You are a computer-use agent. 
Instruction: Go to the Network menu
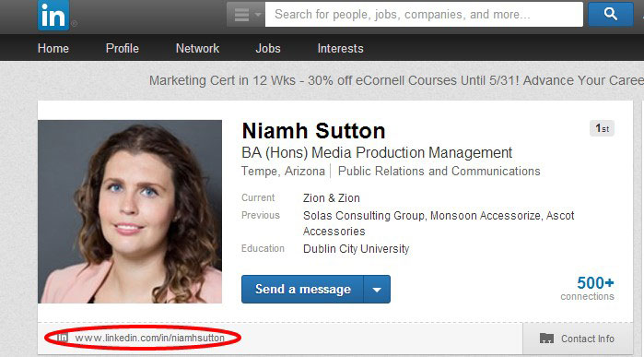pyautogui.click(x=197, y=48)
